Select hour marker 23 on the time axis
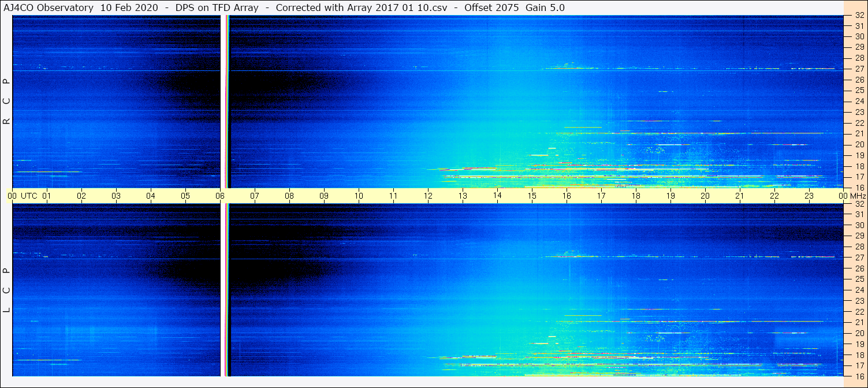Screen dimensions: 868x388 [x=809, y=196]
